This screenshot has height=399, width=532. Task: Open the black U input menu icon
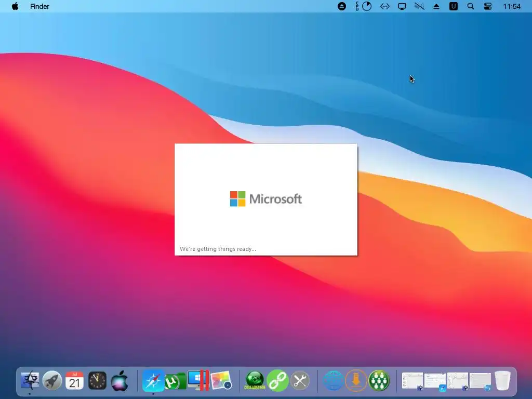(453, 6)
